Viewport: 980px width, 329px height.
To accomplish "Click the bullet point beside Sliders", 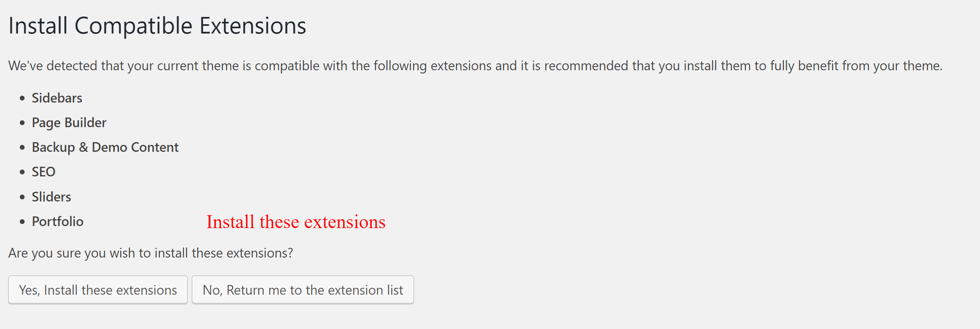I will coord(22,197).
